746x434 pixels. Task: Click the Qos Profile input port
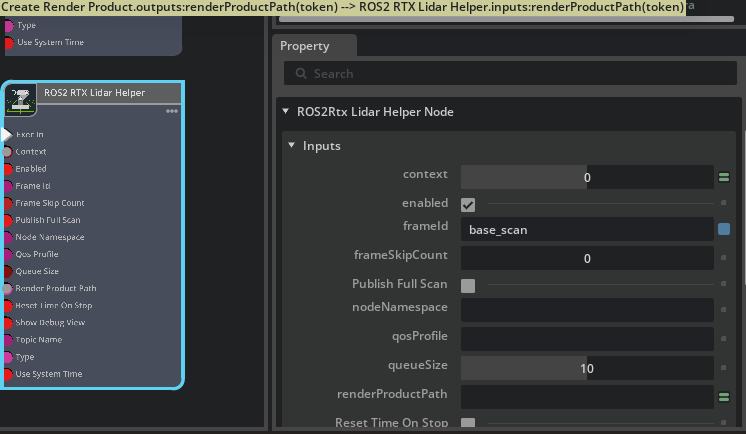[x=8, y=255]
